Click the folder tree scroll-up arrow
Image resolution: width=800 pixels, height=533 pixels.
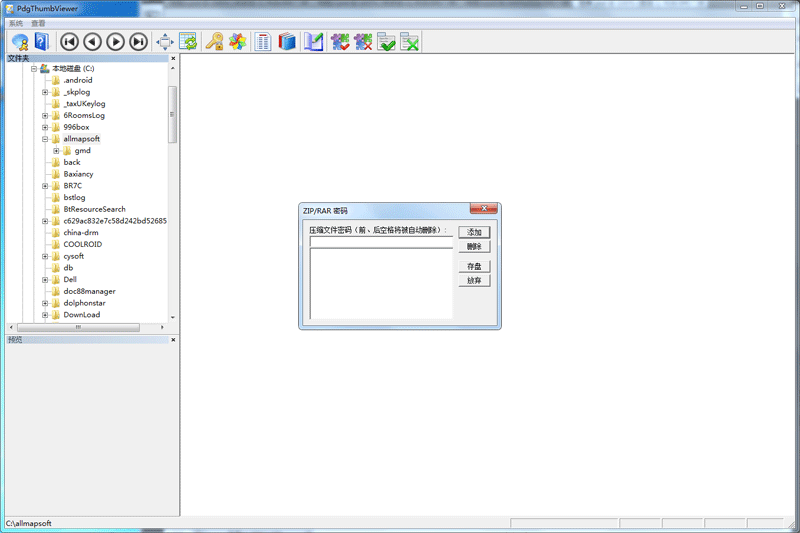click(172, 68)
